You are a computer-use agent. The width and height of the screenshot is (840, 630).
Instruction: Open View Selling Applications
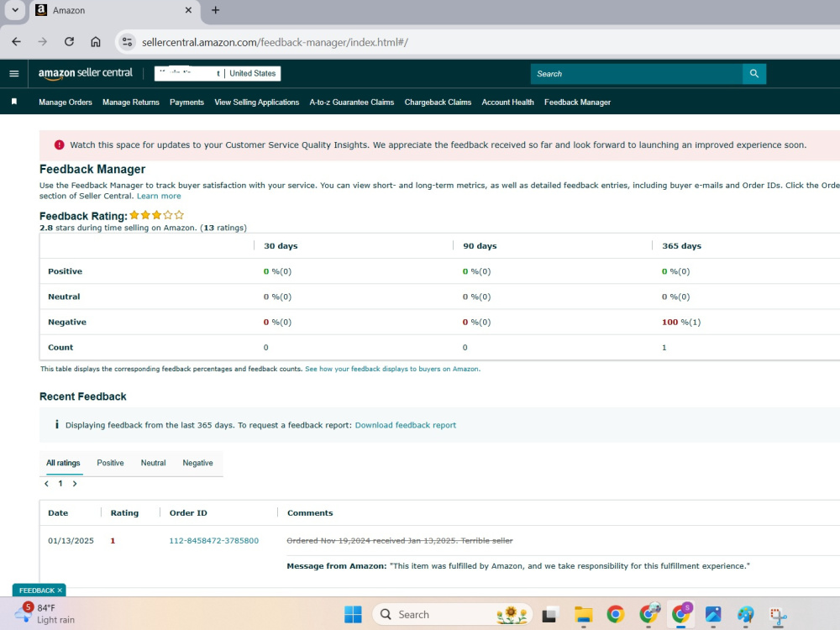256,102
